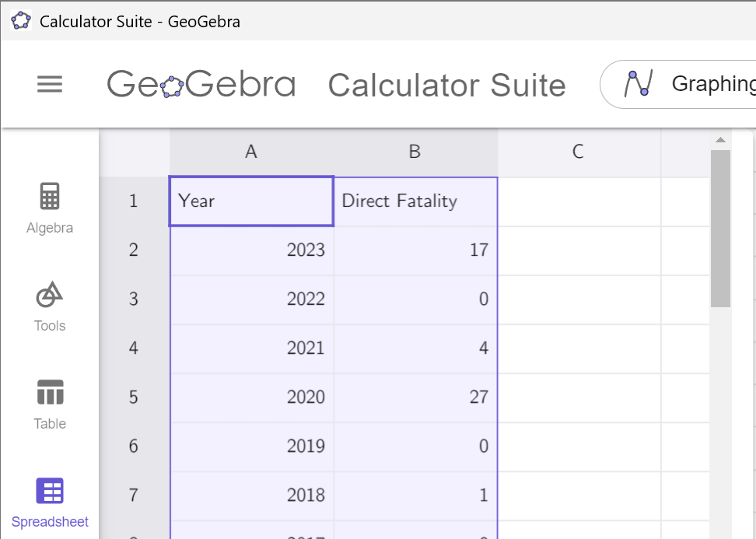This screenshot has width=756, height=539.
Task: Click the 'Year' cell
Action: point(251,201)
